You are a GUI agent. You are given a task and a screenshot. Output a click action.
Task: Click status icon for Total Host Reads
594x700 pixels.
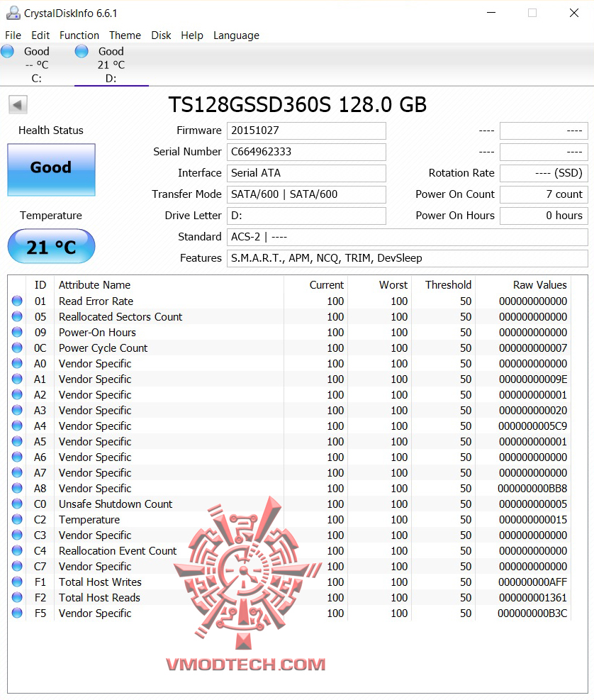pos(17,597)
